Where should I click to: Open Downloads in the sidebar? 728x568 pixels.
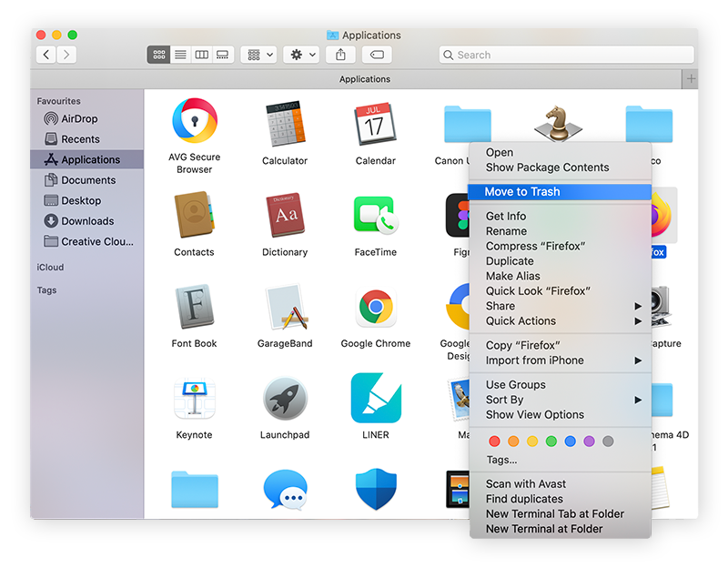86,221
